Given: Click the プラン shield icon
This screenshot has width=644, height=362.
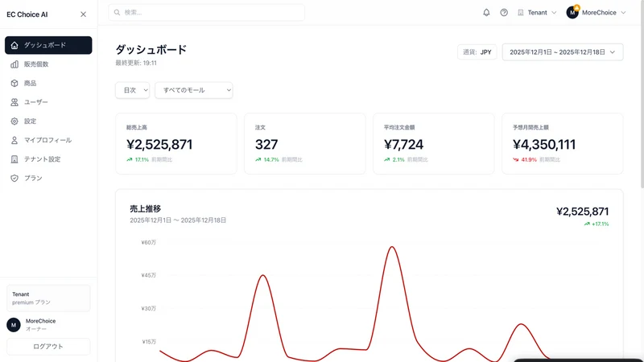Looking at the screenshot, I should pos(14,178).
